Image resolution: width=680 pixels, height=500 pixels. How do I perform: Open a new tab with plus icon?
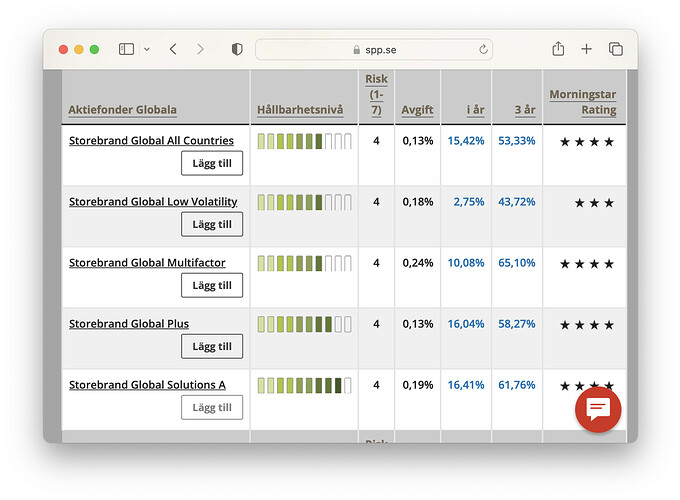click(x=587, y=49)
